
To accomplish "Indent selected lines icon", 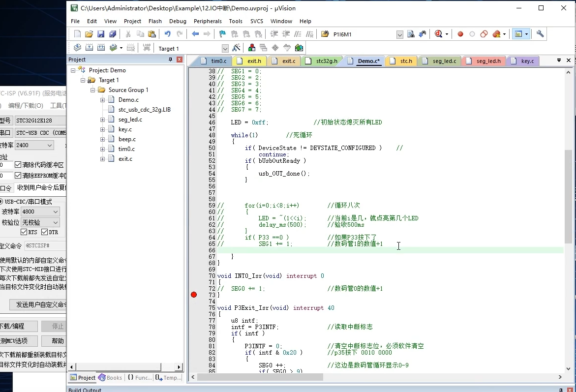I will [274, 34].
